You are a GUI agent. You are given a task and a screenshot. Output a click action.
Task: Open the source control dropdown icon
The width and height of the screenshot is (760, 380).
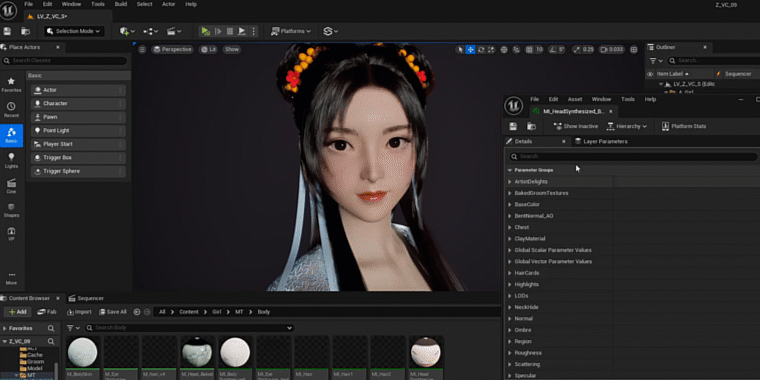tap(331, 31)
